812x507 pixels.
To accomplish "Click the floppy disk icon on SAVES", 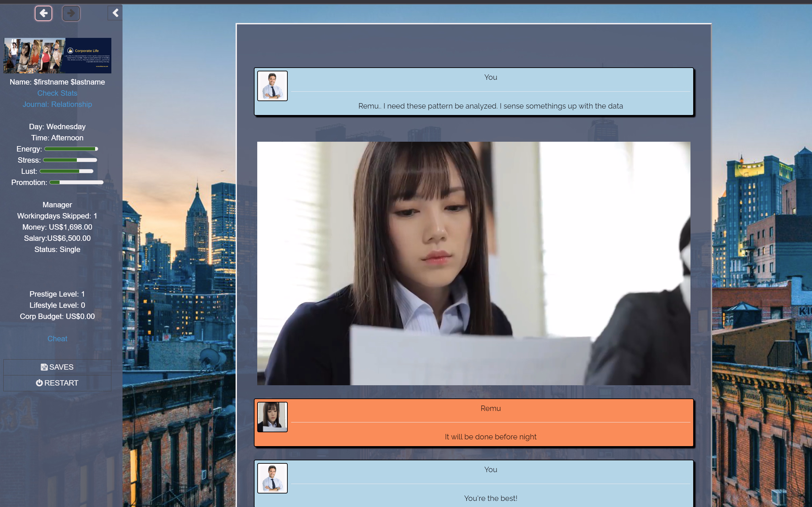I will (x=44, y=367).
